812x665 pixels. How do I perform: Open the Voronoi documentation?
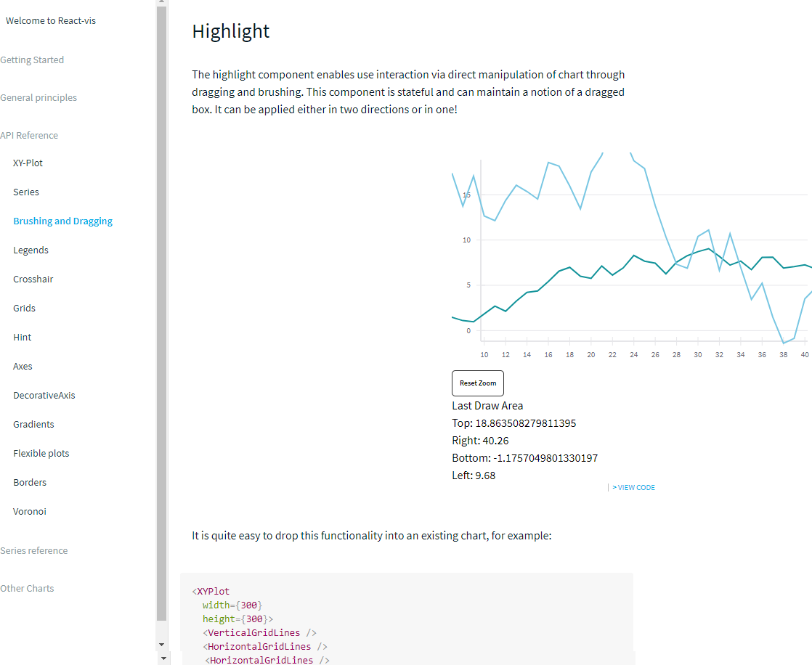click(29, 511)
